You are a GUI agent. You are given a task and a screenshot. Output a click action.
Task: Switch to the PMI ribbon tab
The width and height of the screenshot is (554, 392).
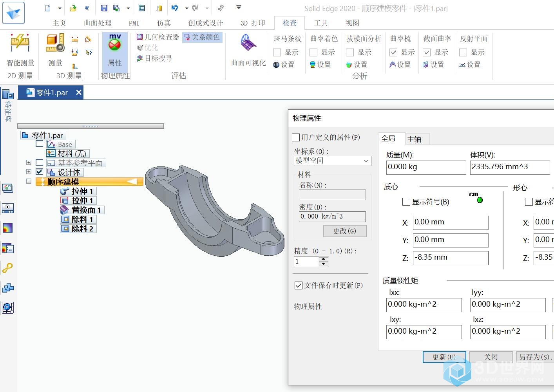coord(134,23)
